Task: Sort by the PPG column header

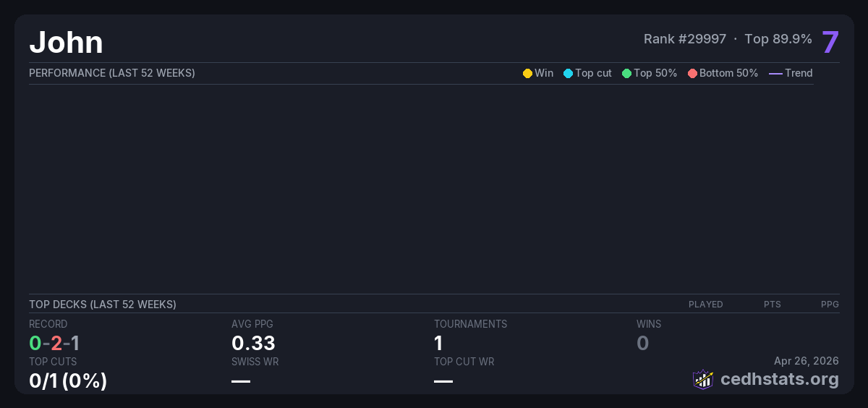Action: pyautogui.click(x=830, y=305)
